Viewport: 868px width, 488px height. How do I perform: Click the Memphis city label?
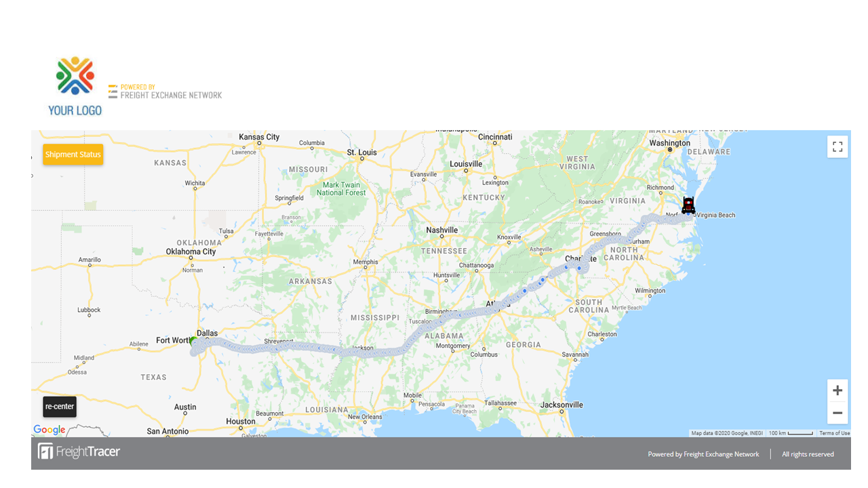tap(366, 262)
